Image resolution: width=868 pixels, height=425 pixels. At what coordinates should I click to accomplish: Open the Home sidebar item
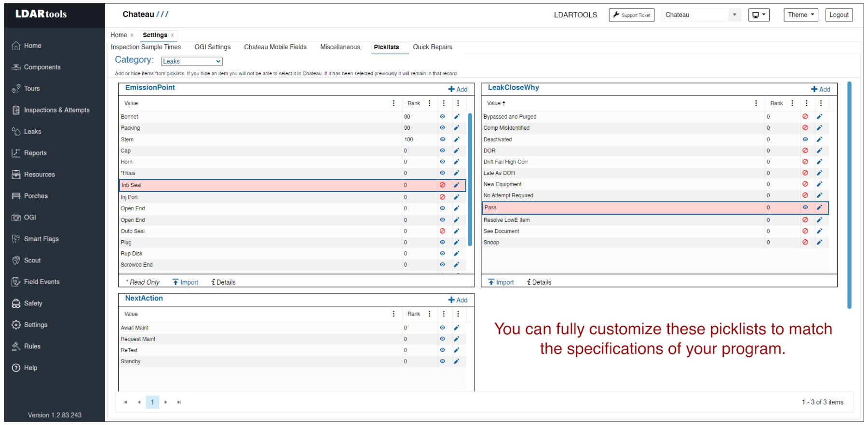pos(27,46)
